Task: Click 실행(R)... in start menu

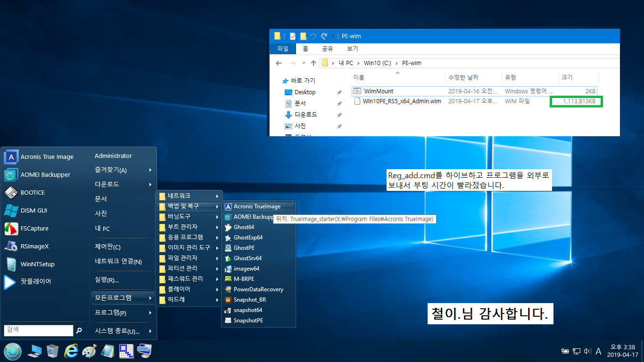Action: (123, 280)
